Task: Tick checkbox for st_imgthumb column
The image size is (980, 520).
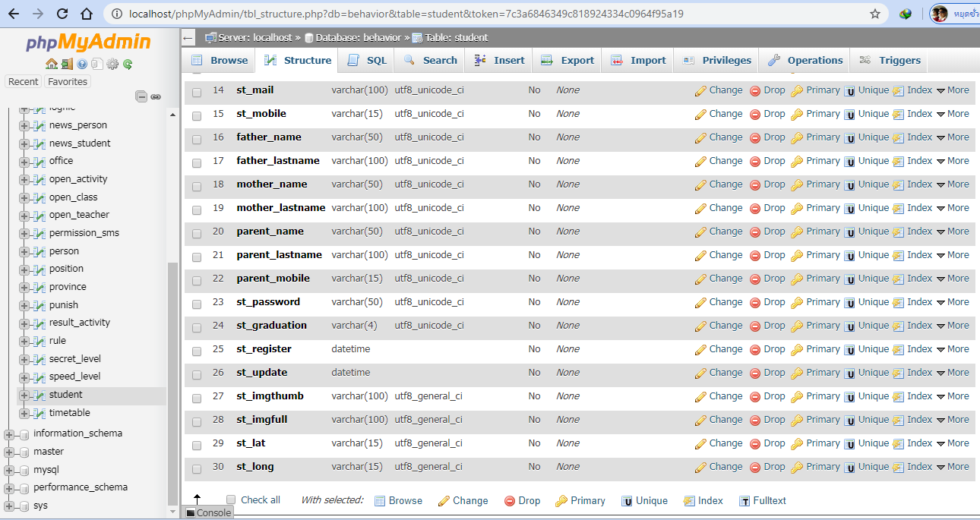Action: pyautogui.click(x=197, y=398)
